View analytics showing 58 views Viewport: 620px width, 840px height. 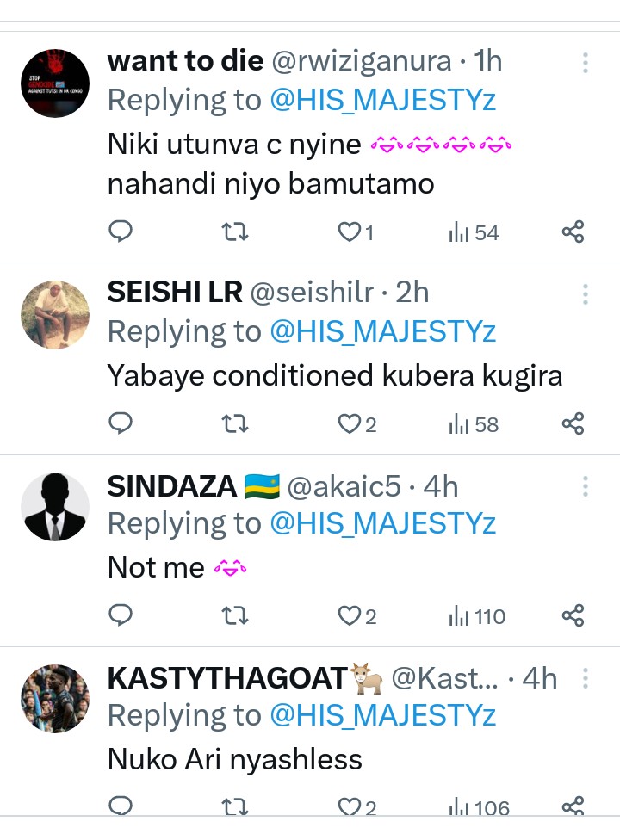[x=474, y=423]
